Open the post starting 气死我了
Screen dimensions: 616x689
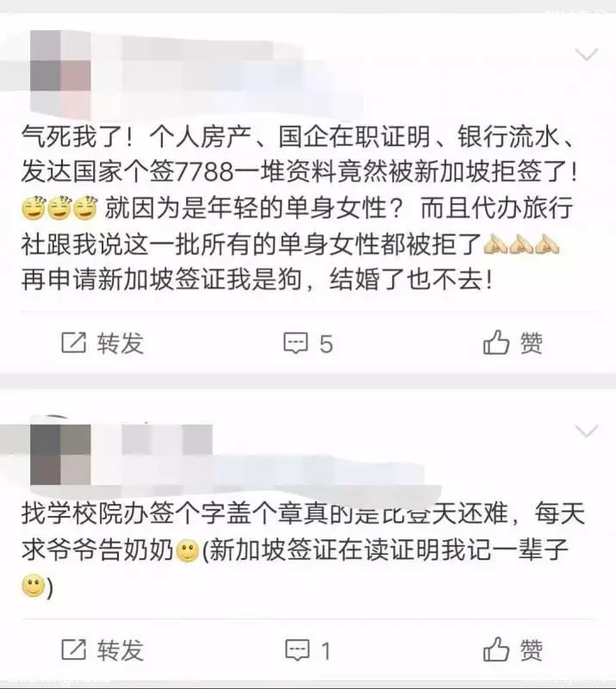coord(300,208)
